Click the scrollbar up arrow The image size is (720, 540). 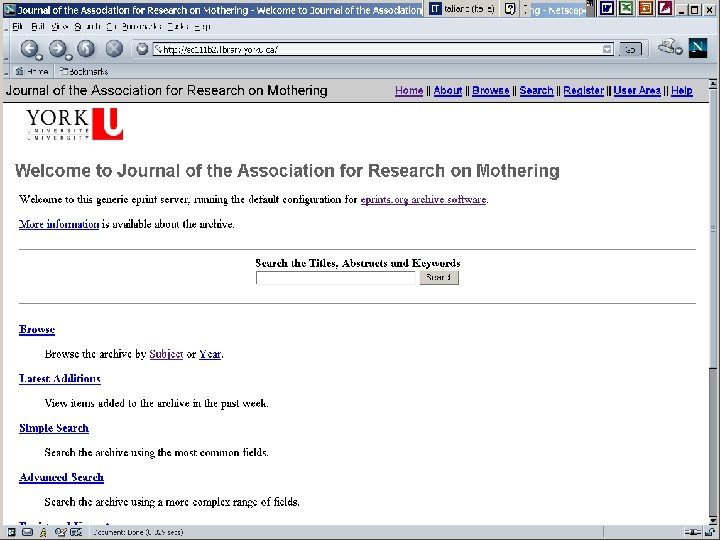713,84
